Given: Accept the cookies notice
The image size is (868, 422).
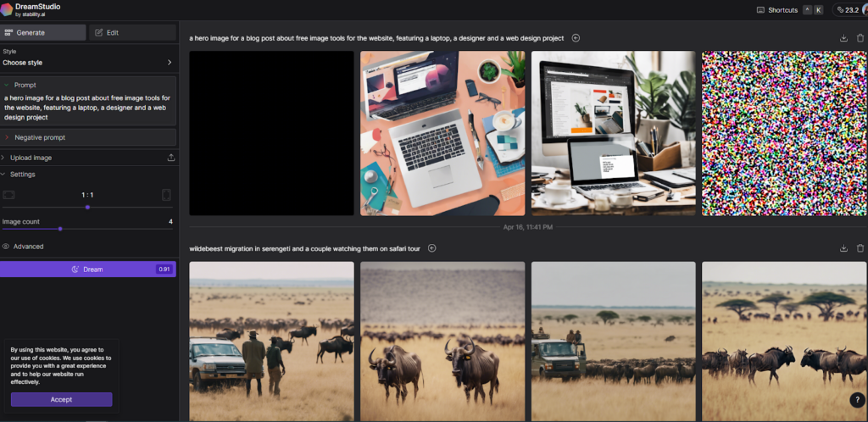Looking at the screenshot, I should coord(61,399).
